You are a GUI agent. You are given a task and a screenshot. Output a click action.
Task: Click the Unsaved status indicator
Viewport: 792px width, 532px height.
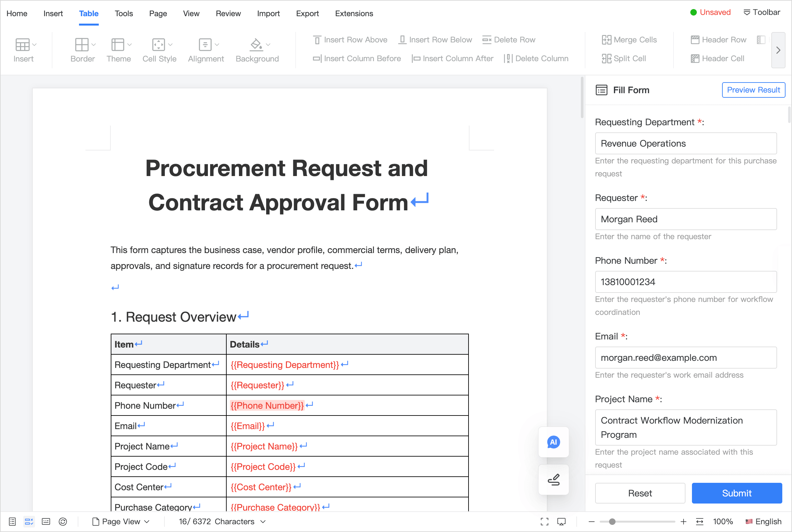[710, 12]
